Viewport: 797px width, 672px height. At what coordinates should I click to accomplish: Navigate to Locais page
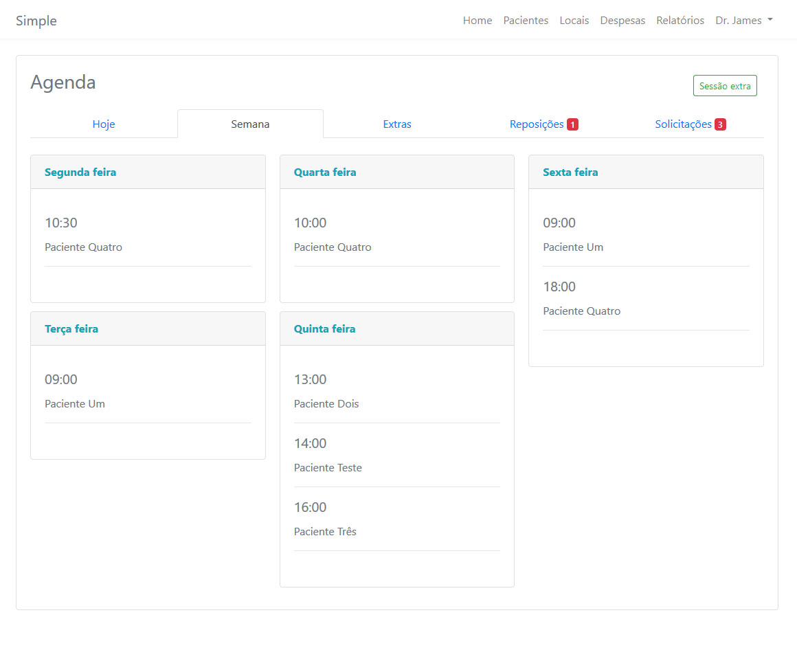coord(574,21)
